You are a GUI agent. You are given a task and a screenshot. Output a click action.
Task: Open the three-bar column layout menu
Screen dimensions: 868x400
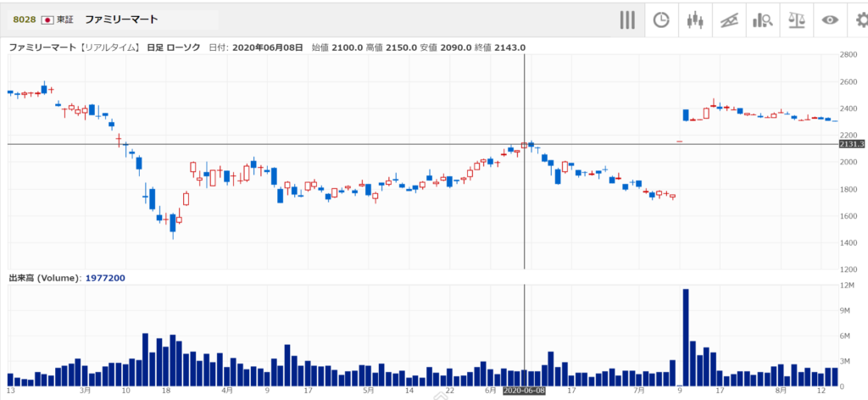(627, 20)
